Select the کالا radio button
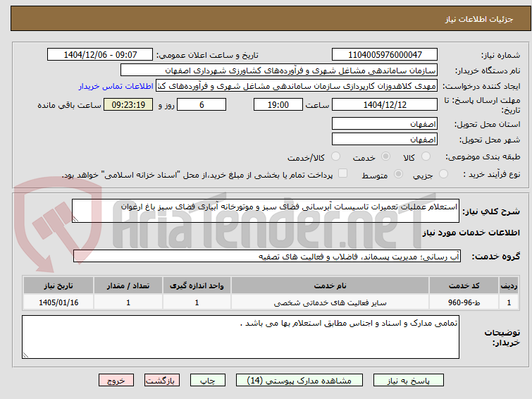 426,156
